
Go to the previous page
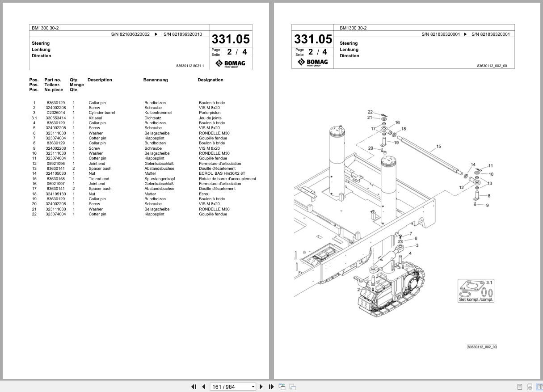(x=204, y=387)
